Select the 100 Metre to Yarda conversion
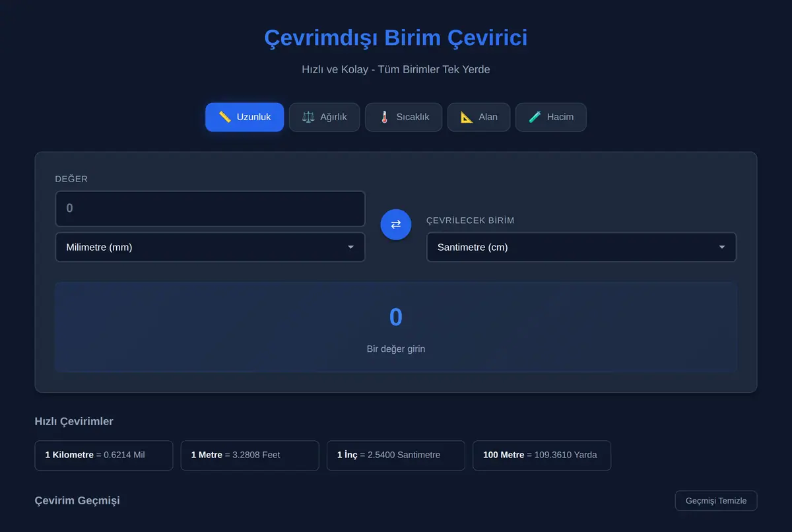Viewport: 792px width, 532px height. click(x=542, y=455)
